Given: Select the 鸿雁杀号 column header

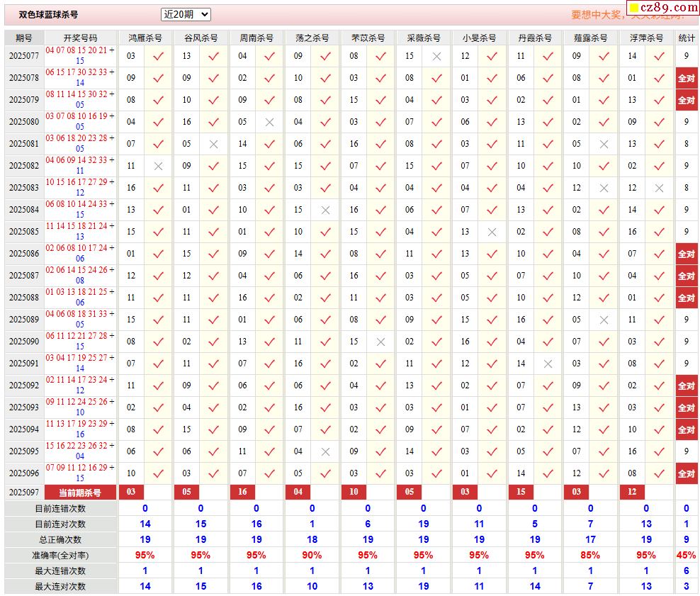Looking at the screenshot, I should pyautogui.click(x=145, y=38).
